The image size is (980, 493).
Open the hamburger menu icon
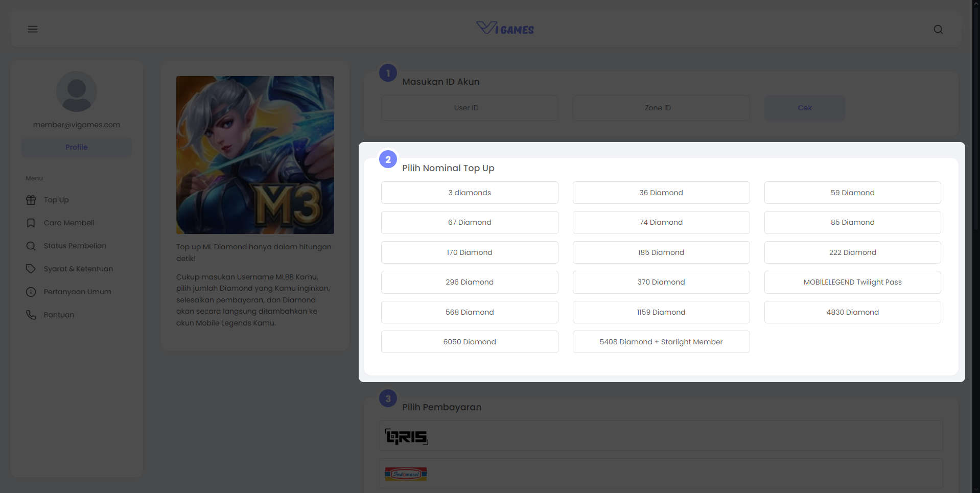tap(33, 29)
